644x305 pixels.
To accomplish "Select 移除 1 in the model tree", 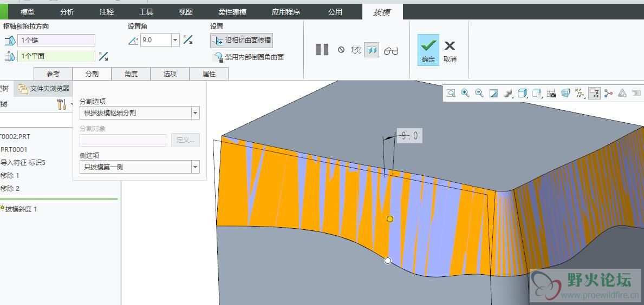I will click(10, 175).
